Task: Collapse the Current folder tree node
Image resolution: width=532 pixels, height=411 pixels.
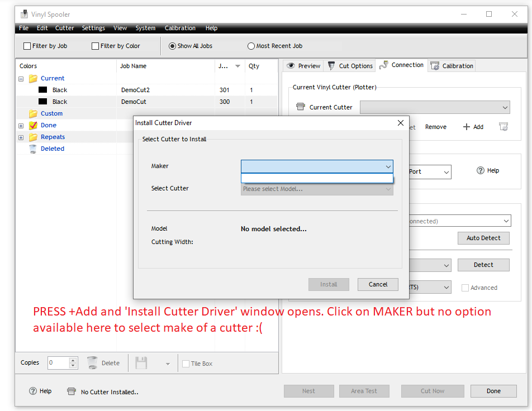Action: 21,79
